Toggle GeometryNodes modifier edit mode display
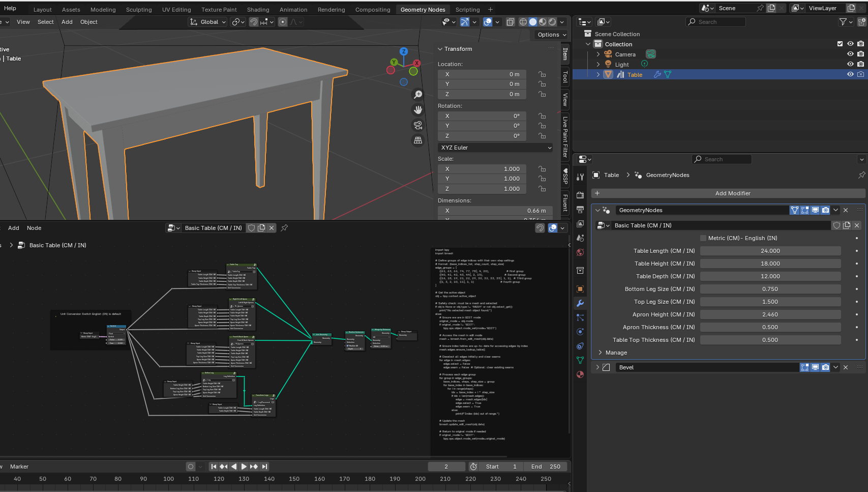Image resolution: width=868 pixels, height=492 pixels. point(805,210)
